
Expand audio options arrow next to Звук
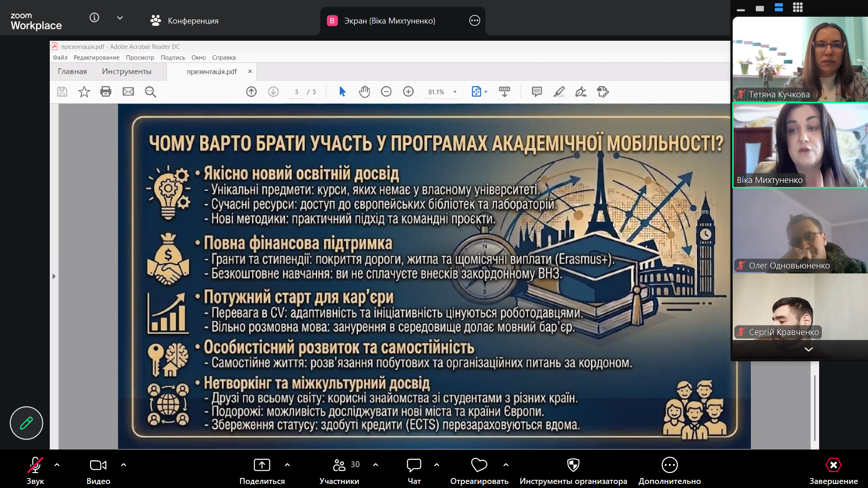tap(57, 465)
